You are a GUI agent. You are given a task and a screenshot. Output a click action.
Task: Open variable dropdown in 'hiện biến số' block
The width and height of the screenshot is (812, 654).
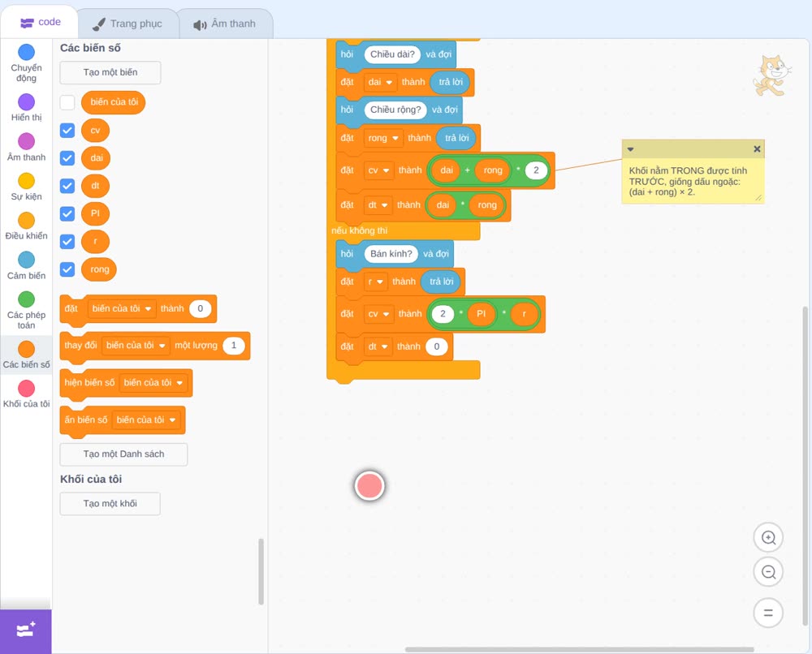pos(153,382)
